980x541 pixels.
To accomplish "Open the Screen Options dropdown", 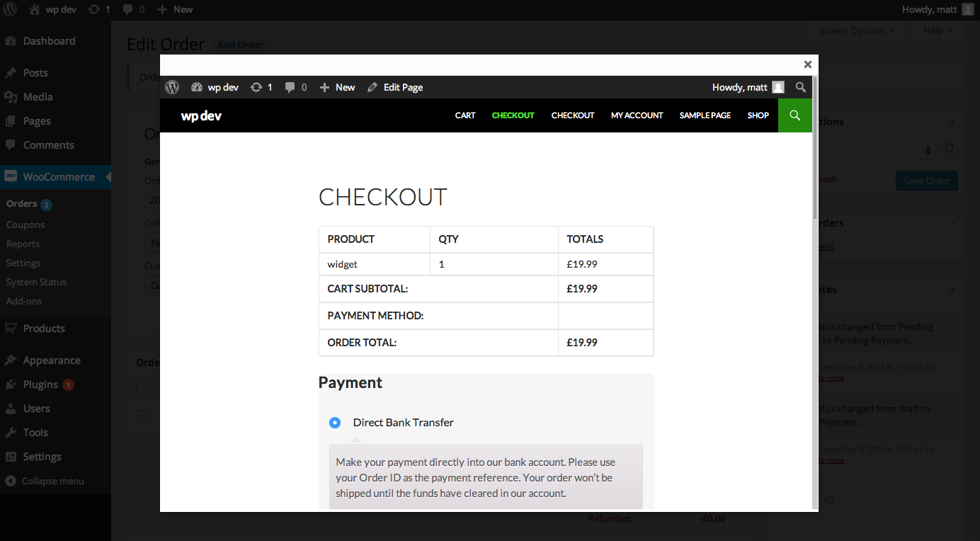I will [857, 30].
